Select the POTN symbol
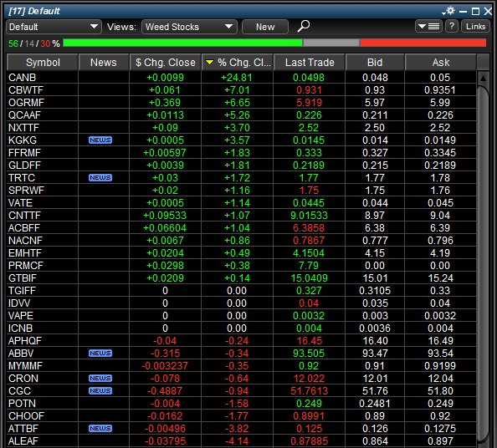This screenshot has height=448, width=497. (x=22, y=404)
